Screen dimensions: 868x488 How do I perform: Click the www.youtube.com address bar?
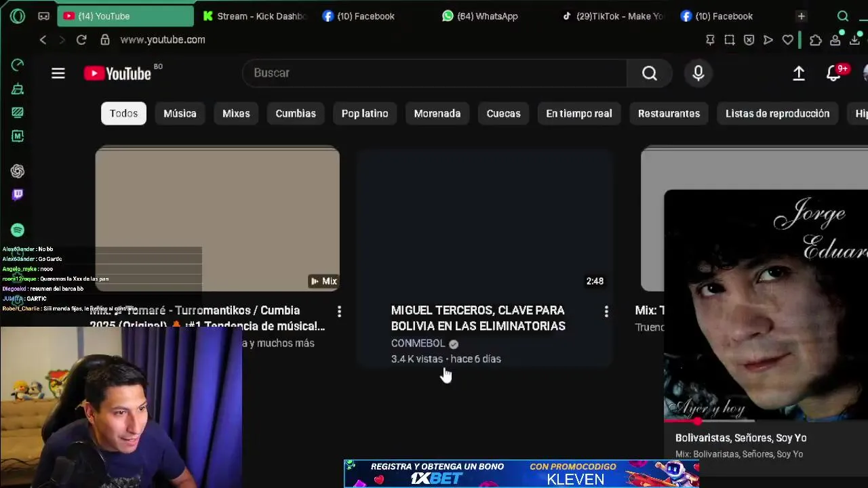tap(163, 40)
